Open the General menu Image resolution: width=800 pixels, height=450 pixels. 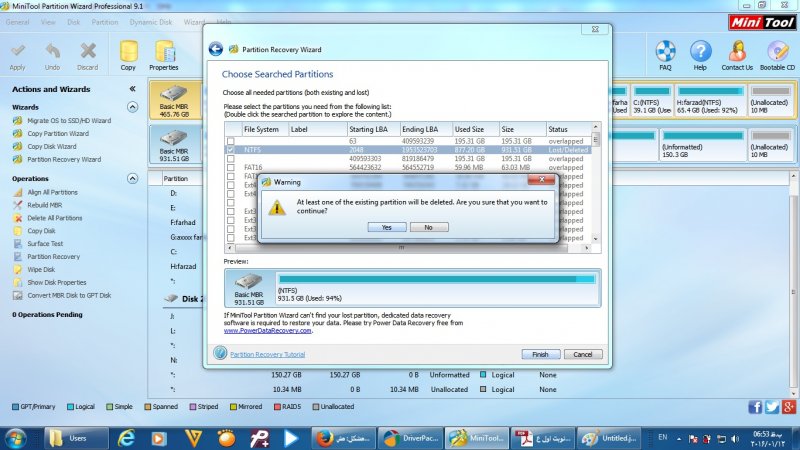pos(17,22)
